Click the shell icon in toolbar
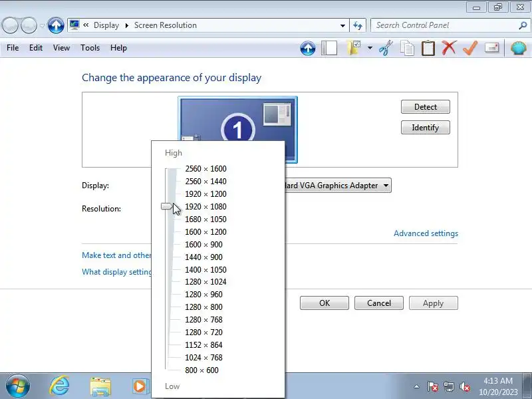Image resolution: width=532 pixels, height=399 pixels. (519, 48)
